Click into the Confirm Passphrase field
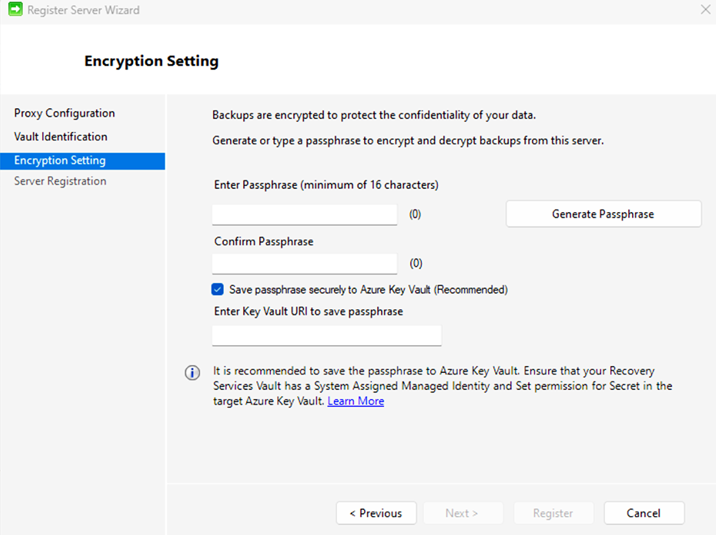This screenshot has height=535, width=716. tap(304, 263)
